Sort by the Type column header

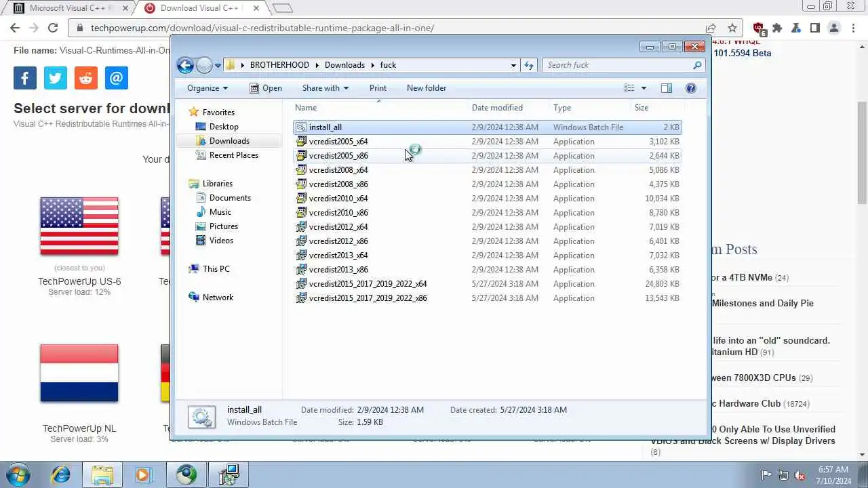click(589, 108)
